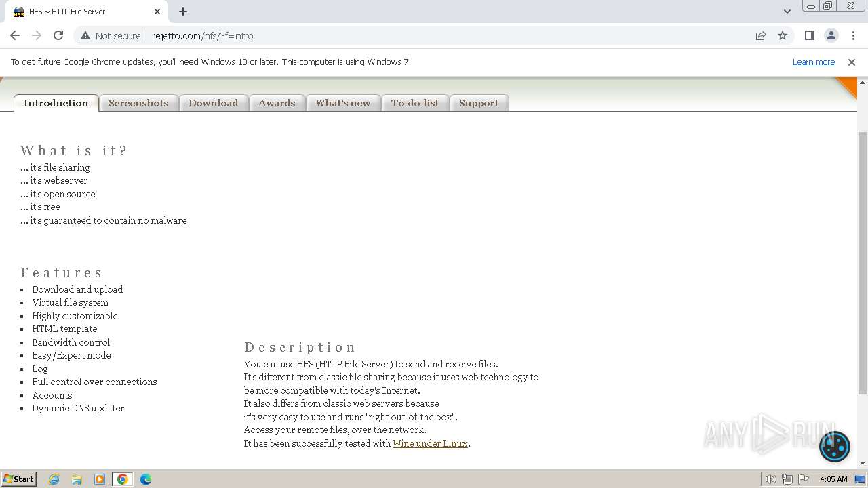868x488 pixels.
Task: Dismiss the Chrome update notification bar
Action: 851,62
